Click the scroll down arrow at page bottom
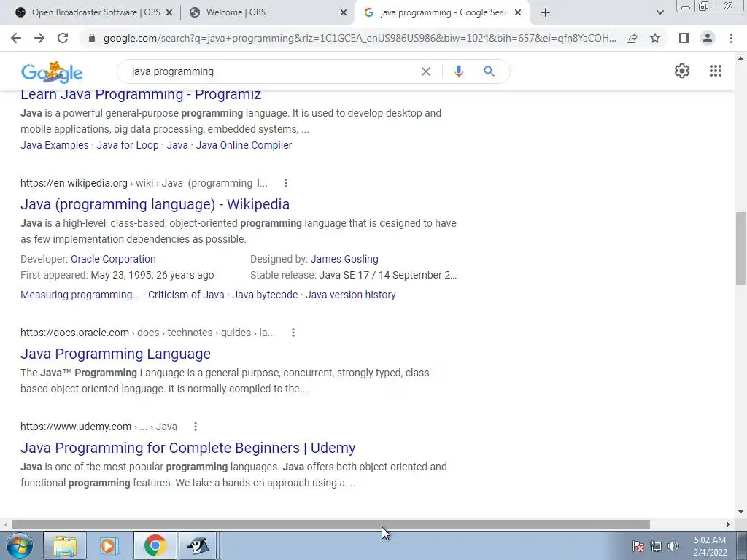747x560 pixels. [x=741, y=512]
